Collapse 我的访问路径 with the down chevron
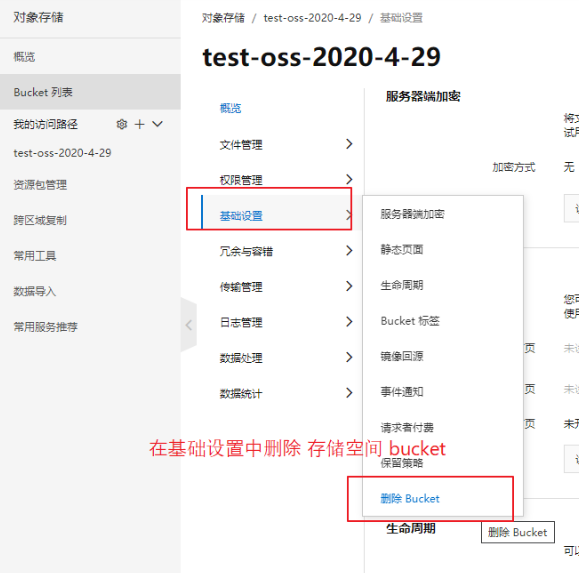This screenshot has width=579, height=573. click(158, 124)
